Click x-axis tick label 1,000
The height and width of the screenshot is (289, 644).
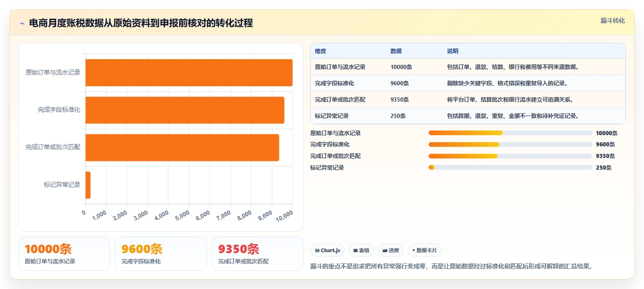tap(99, 215)
